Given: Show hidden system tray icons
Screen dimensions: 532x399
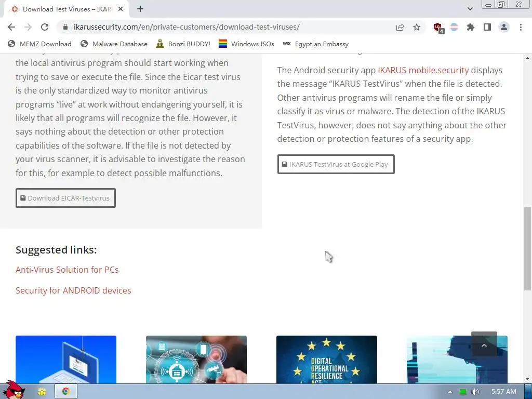Looking at the screenshot, I should [x=450, y=392].
